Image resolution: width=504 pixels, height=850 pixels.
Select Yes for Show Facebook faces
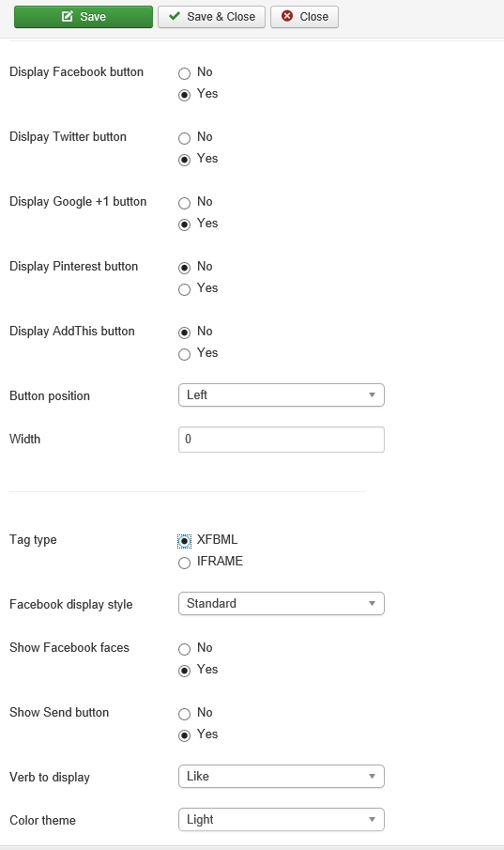(x=184, y=671)
